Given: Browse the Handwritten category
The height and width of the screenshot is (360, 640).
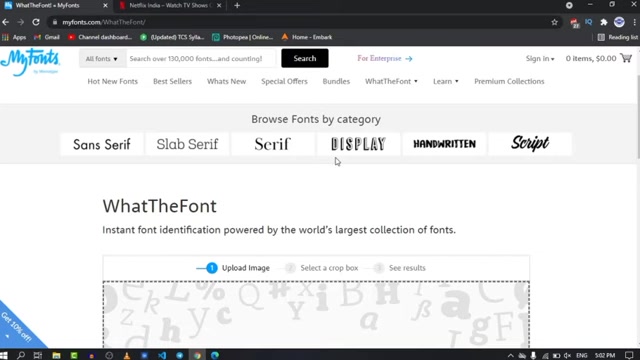Looking at the screenshot, I should pyautogui.click(x=444, y=144).
